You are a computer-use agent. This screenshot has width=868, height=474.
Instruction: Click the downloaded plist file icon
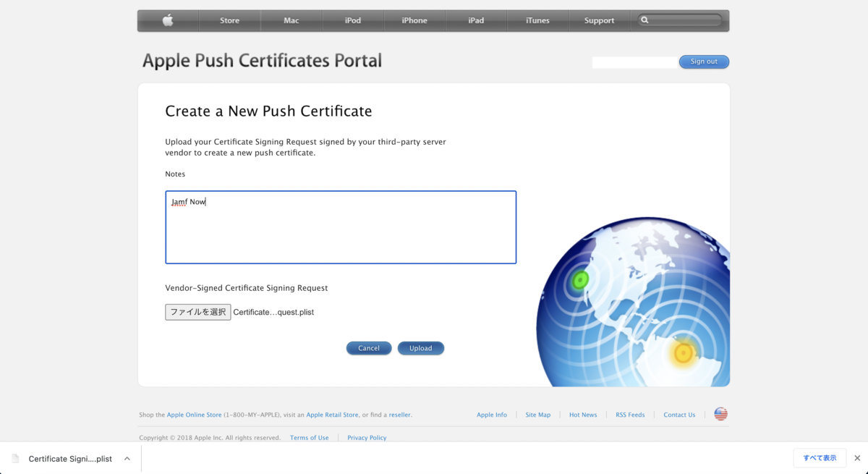click(x=16, y=458)
